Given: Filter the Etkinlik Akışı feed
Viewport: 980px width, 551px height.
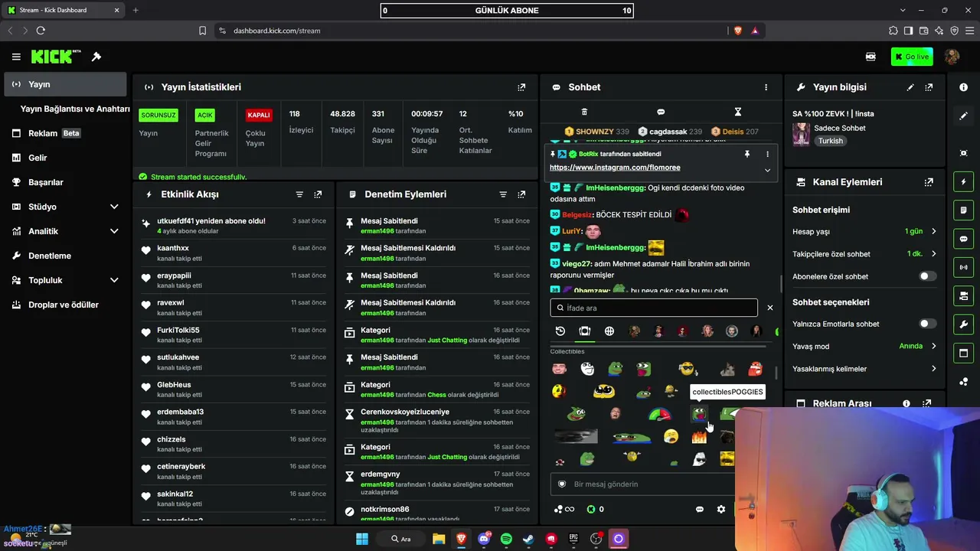Looking at the screenshot, I should 299,194.
